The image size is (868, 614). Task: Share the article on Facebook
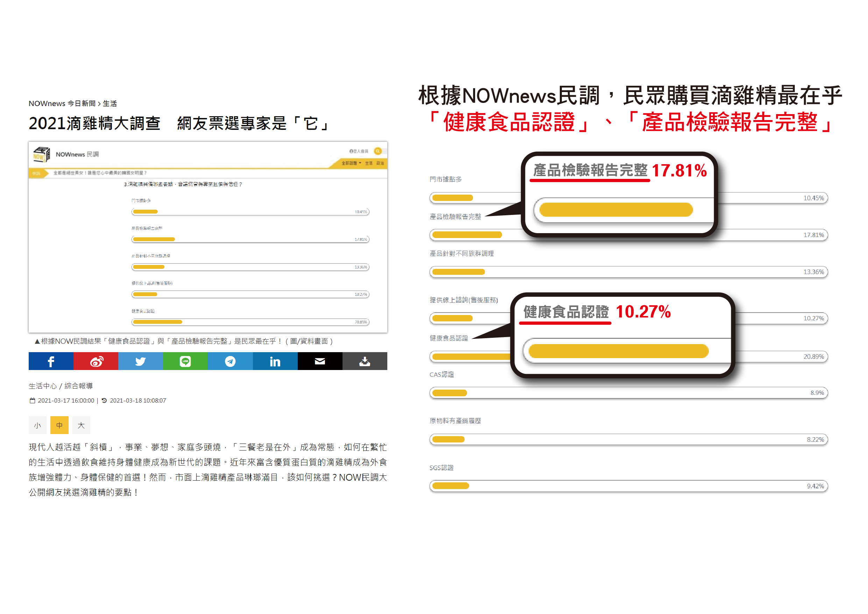point(51,361)
